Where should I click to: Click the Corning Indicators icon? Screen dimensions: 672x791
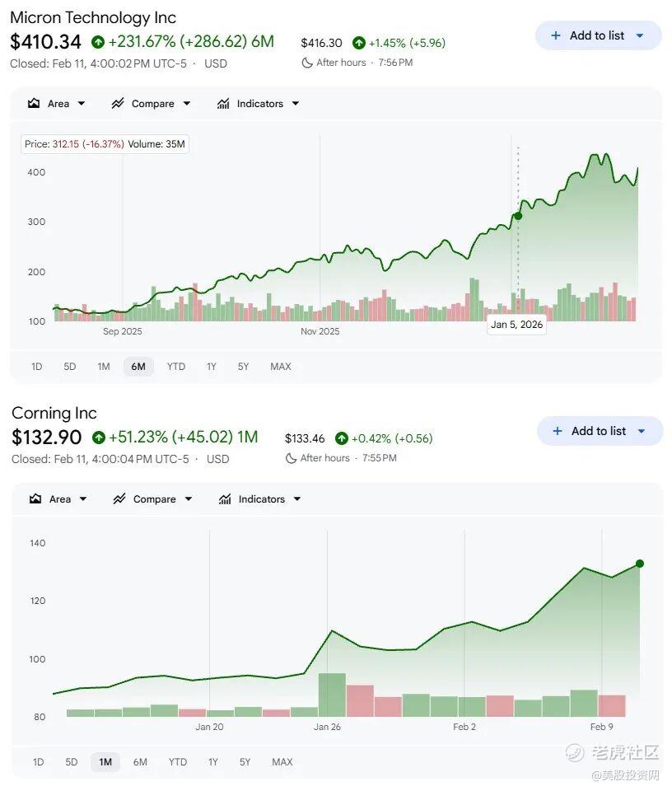click(x=225, y=499)
